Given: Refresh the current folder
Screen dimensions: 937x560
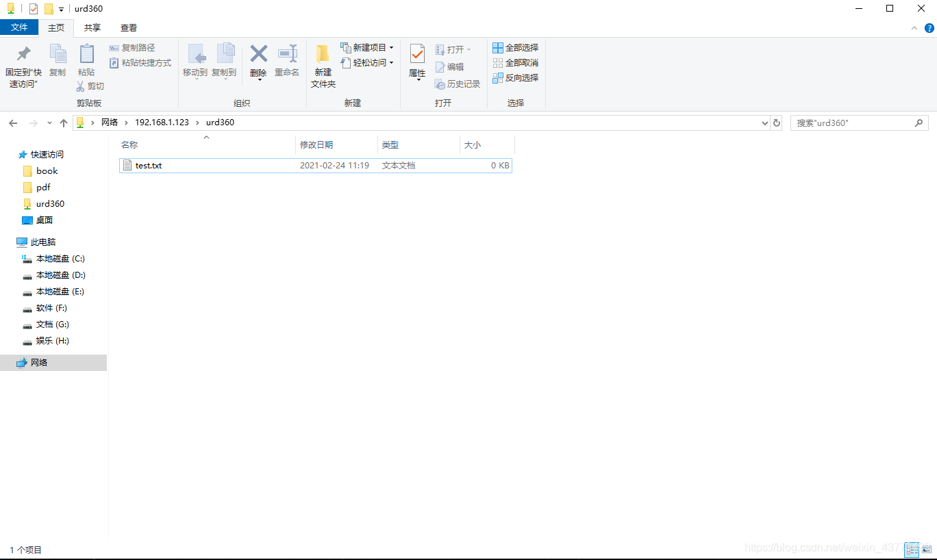Looking at the screenshot, I should [777, 123].
